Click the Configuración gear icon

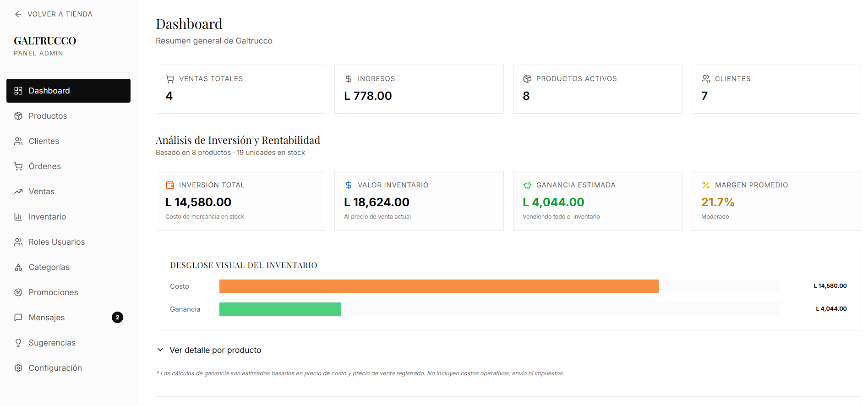[x=18, y=368]
